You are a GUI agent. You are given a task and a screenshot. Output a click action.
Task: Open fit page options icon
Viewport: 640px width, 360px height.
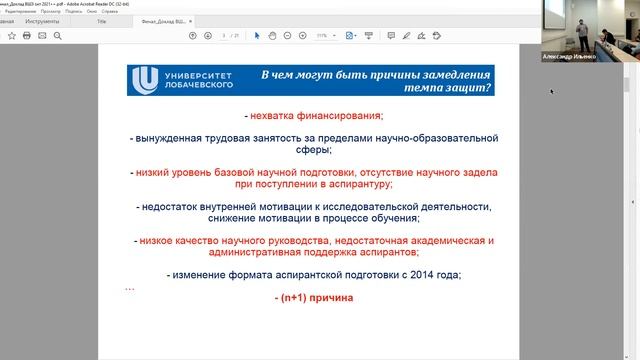(351, 36)
